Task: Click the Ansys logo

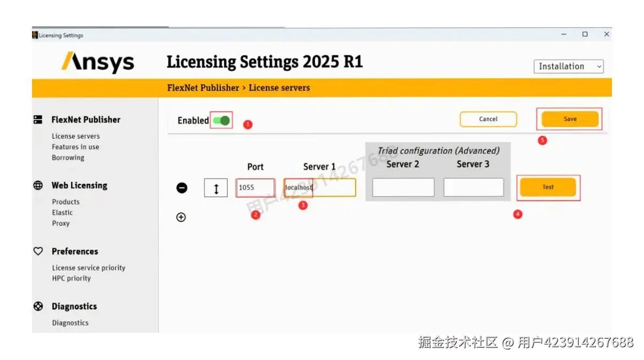Action: [98, 62]
